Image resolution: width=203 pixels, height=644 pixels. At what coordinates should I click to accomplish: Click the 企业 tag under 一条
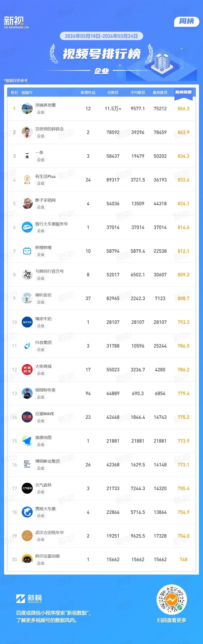pos(41,160)
